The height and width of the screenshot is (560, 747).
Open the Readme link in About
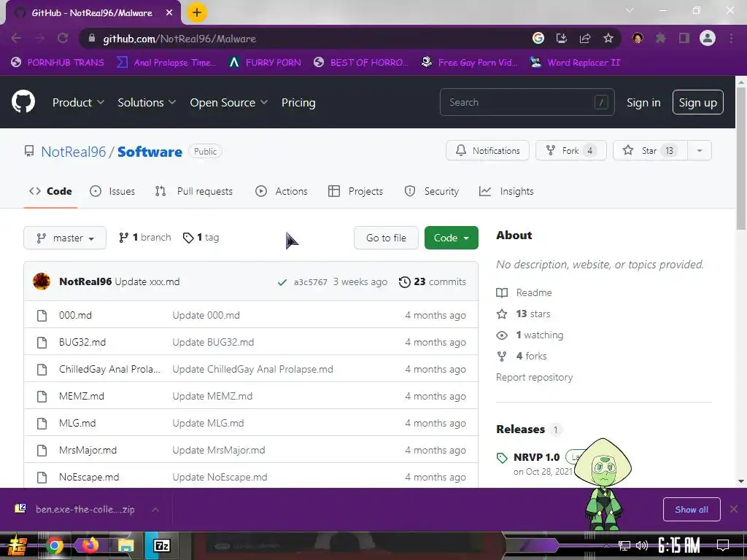click(x=524, y=292)
